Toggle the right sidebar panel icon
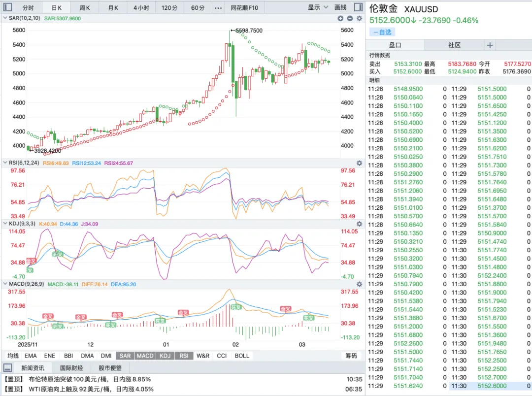The width and height of the screenshot is (532, 396). pos(359,8)
